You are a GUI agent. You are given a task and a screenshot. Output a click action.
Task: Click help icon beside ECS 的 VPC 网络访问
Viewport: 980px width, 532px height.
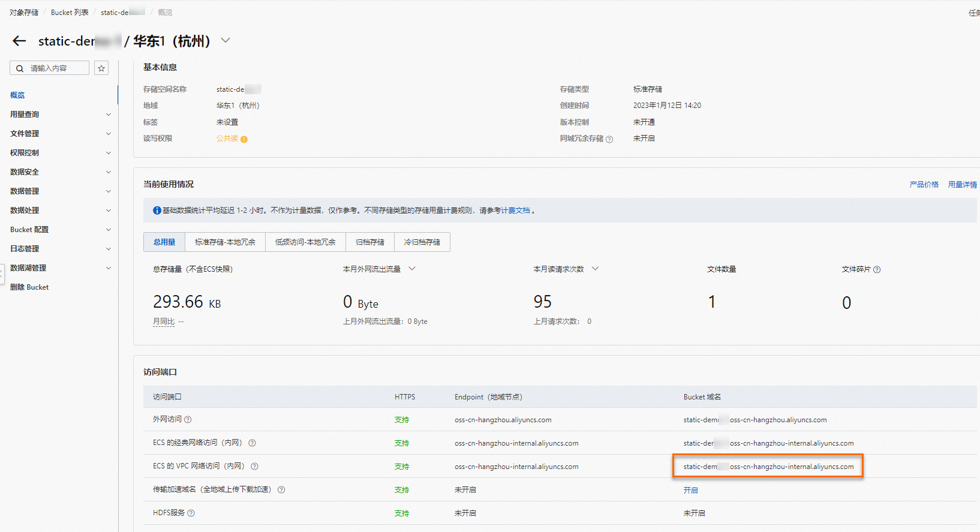click(254, 467)
